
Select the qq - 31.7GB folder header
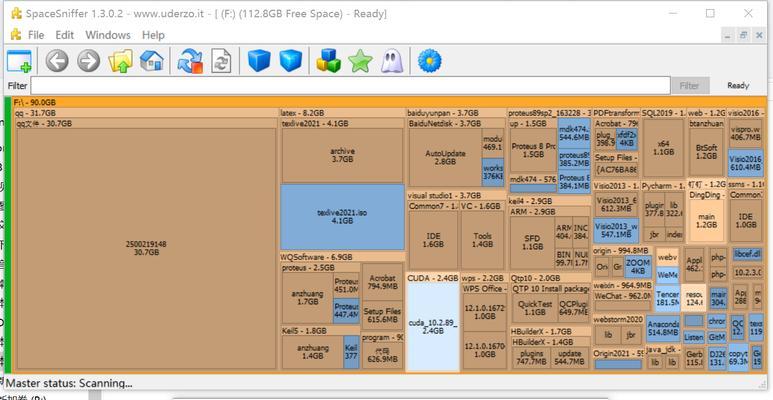[145, 113]
